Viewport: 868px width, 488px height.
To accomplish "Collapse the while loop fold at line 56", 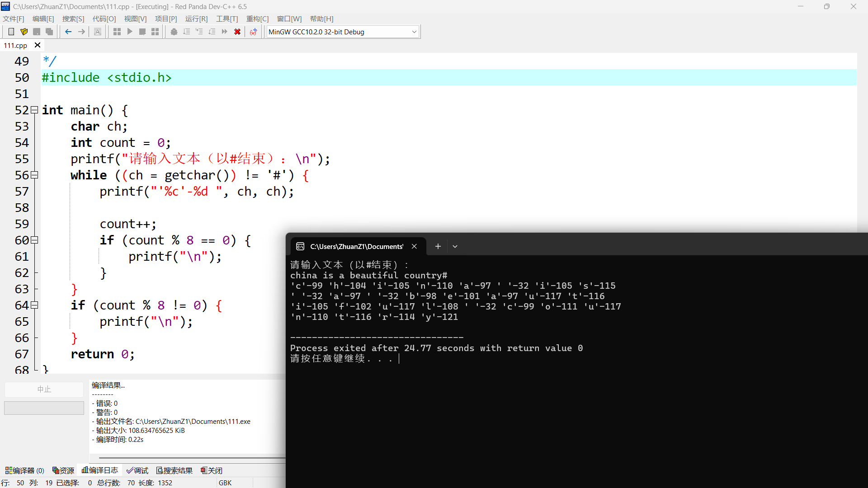I will (34, 175).
